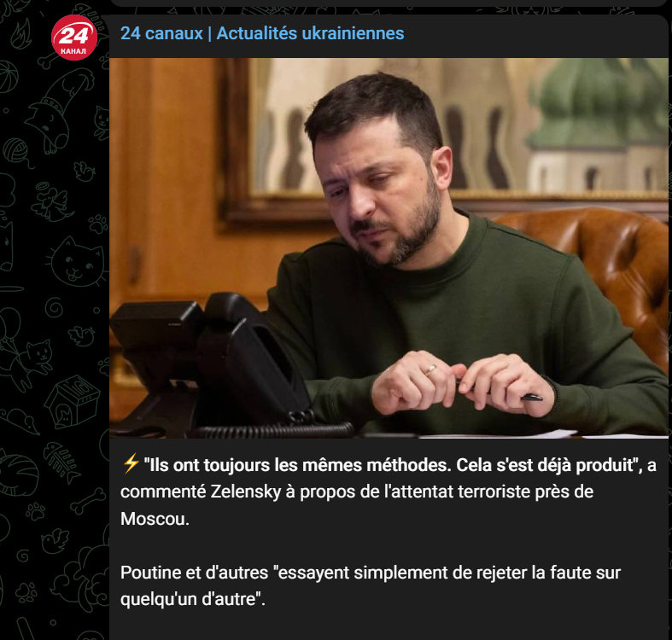Click the doghouse doodle in chat background
The image size is (672, 640).
pyautogui.click(x=72, y=401)
